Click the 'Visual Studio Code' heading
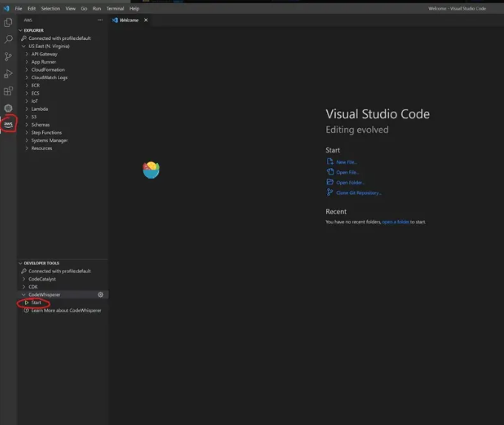 coord(378,114)
